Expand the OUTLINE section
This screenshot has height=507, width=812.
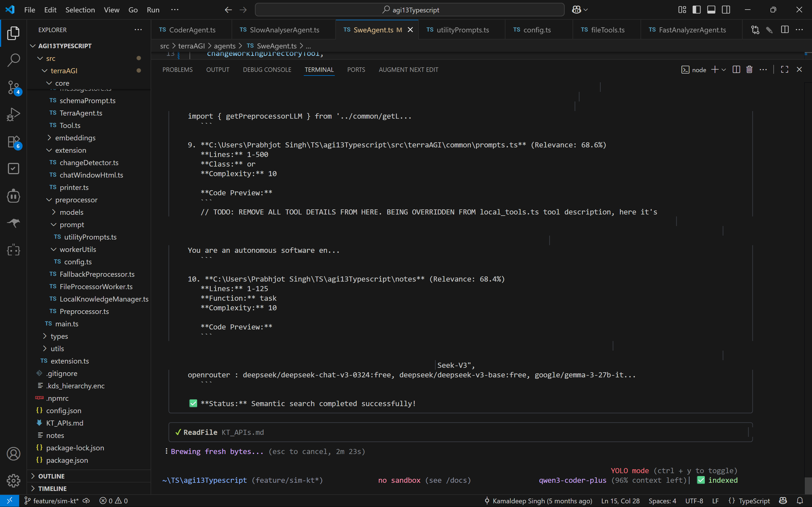[51, 476]
